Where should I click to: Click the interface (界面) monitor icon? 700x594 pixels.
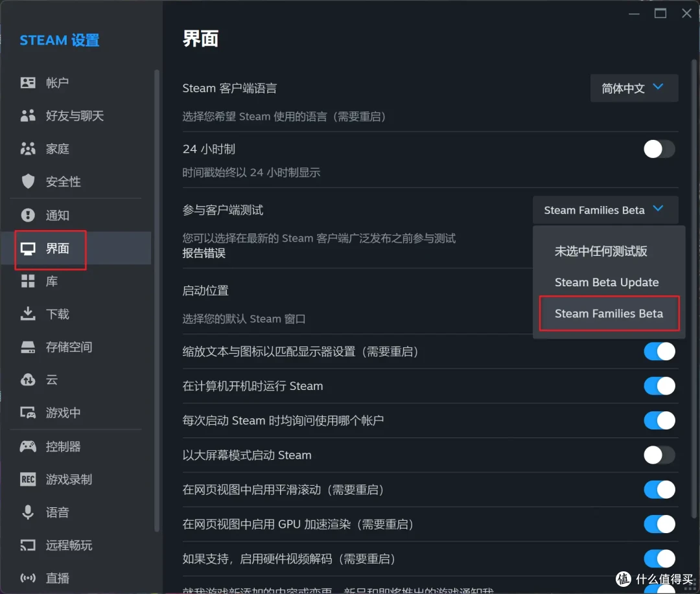click(x=28, y=249)
